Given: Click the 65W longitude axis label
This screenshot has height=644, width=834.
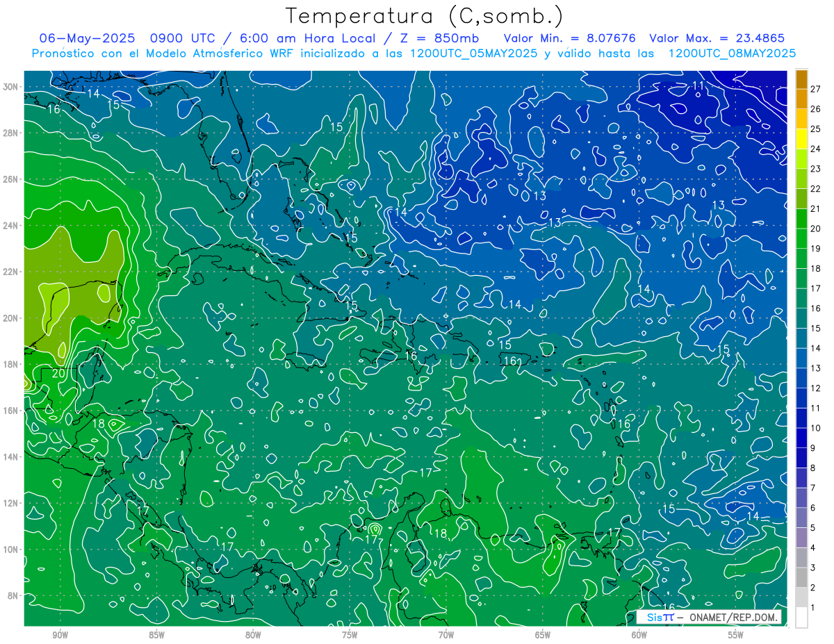Looking at the screenshot, I should click(543, 635).
